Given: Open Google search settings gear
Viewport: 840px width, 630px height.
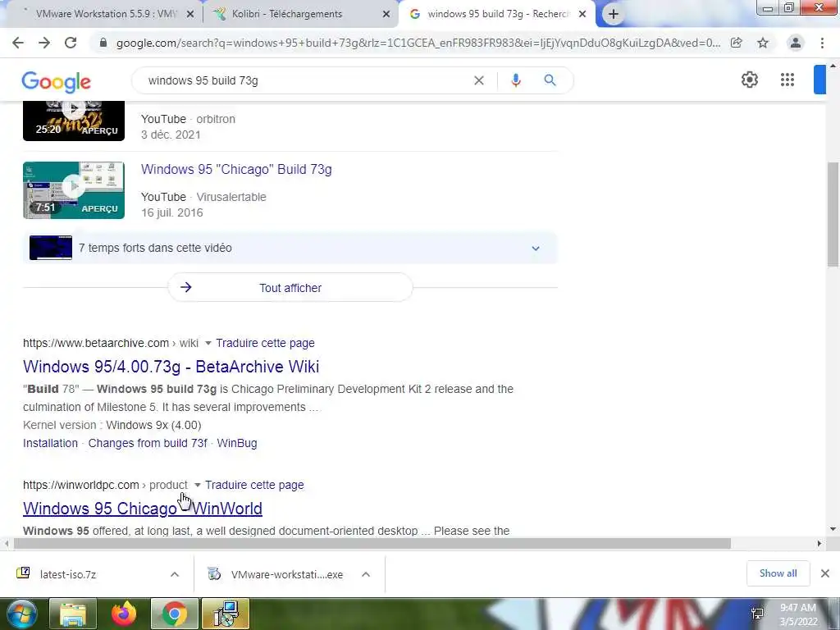Looking at the screenshot, I should coord(750,80).
